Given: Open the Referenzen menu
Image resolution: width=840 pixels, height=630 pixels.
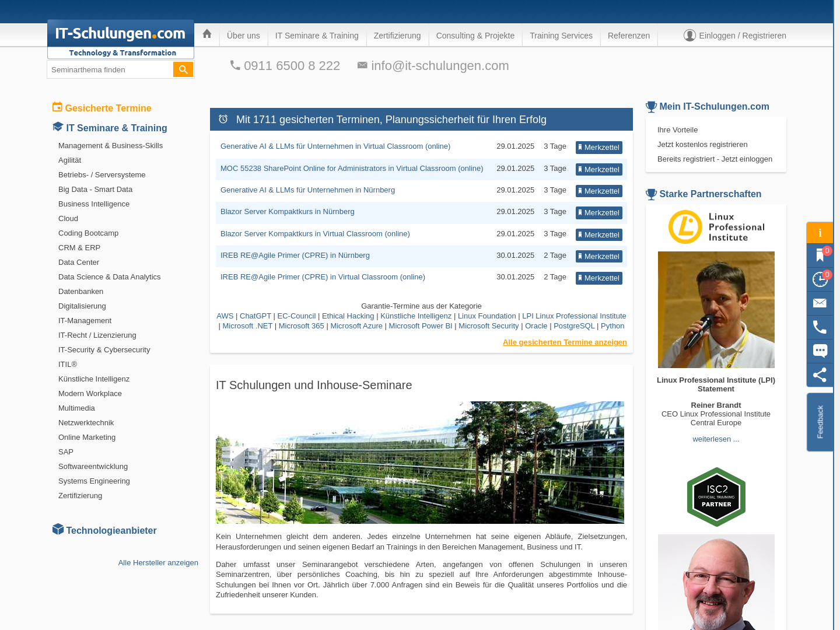Looking at the screenshot, I should [x=629, y=36].
